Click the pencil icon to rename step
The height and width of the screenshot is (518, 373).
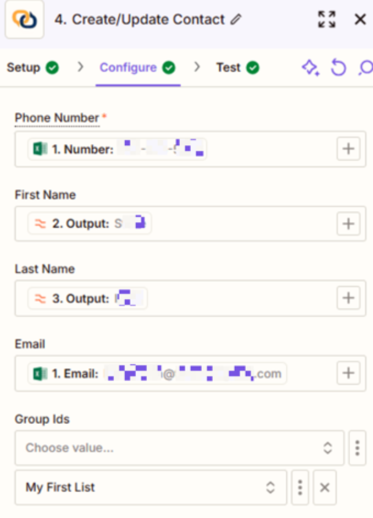point(236,19)
